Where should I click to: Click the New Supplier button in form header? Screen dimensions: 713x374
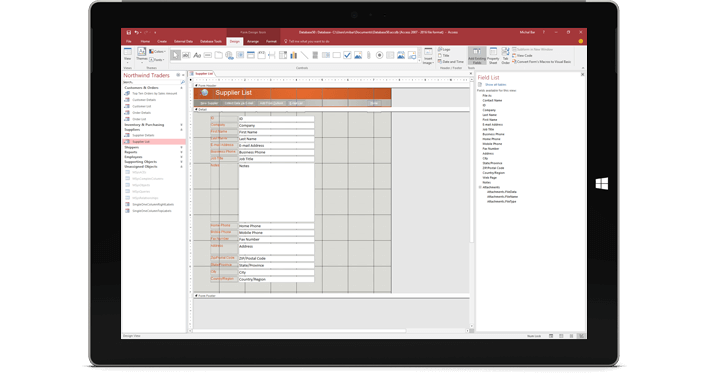pos(209,103)
